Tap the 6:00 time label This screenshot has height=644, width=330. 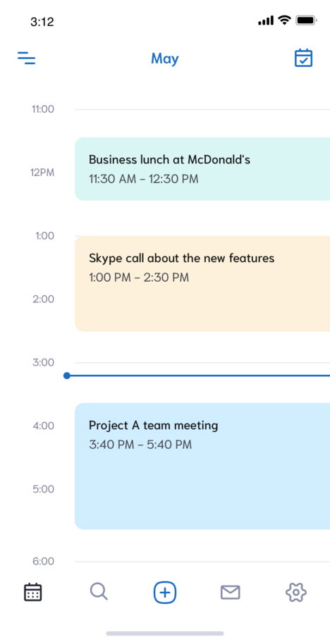pyautogui.click(x=43, y=562)
